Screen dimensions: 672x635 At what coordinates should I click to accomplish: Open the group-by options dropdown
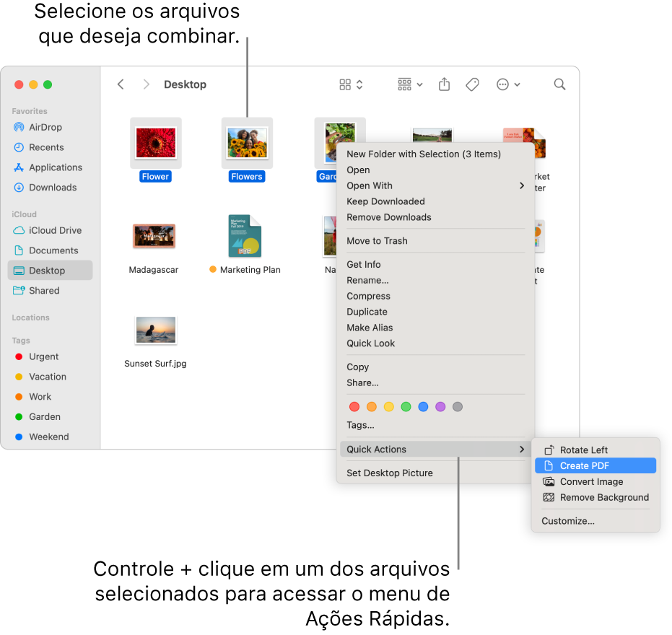click(x=410, y=84)
